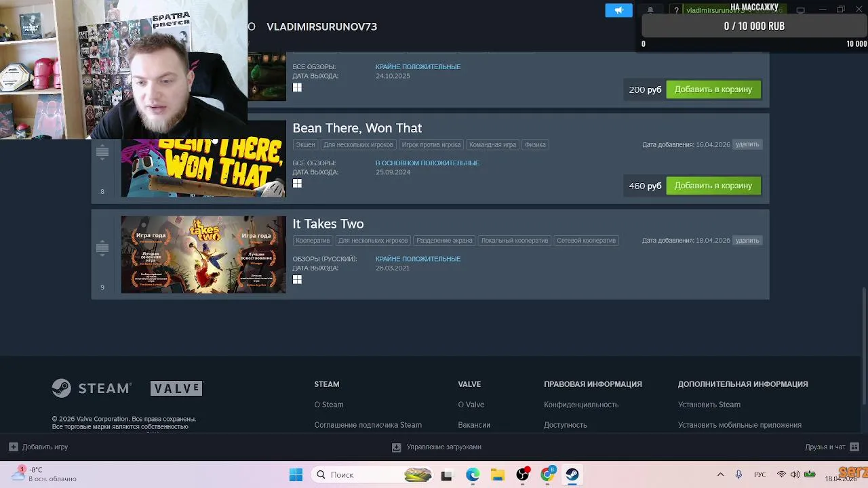
Task: Select the Сетевой кооператив tag
Action: coord(587,241)
